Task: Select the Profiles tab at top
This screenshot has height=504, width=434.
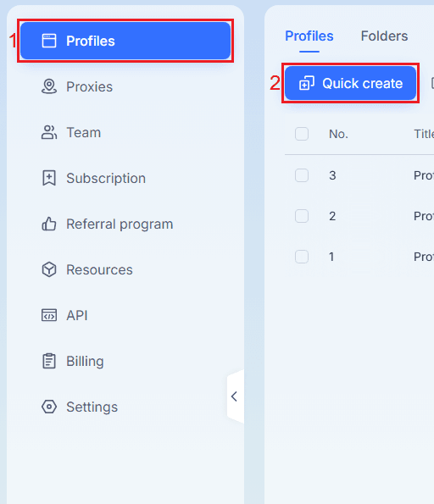Action: (309, 36)
